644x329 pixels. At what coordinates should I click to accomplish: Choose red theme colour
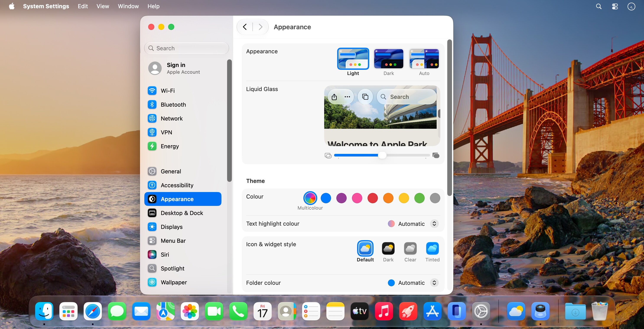pos(372,198)
